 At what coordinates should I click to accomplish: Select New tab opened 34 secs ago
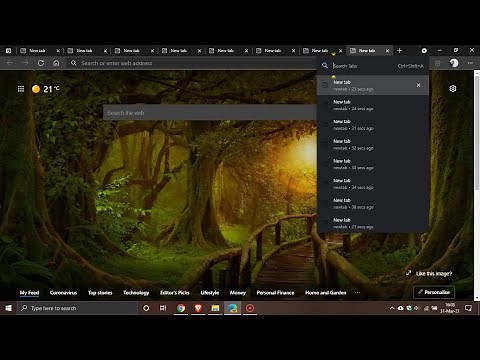point(373,184)
